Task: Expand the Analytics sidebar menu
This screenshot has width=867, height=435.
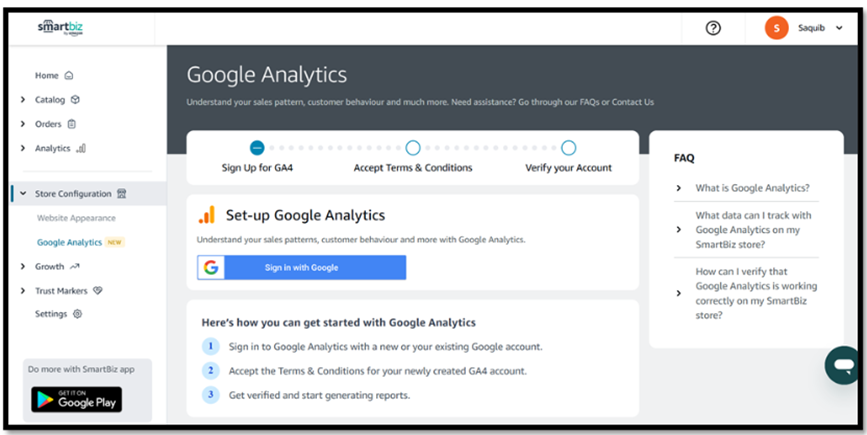Action: (x=53, y=148)
